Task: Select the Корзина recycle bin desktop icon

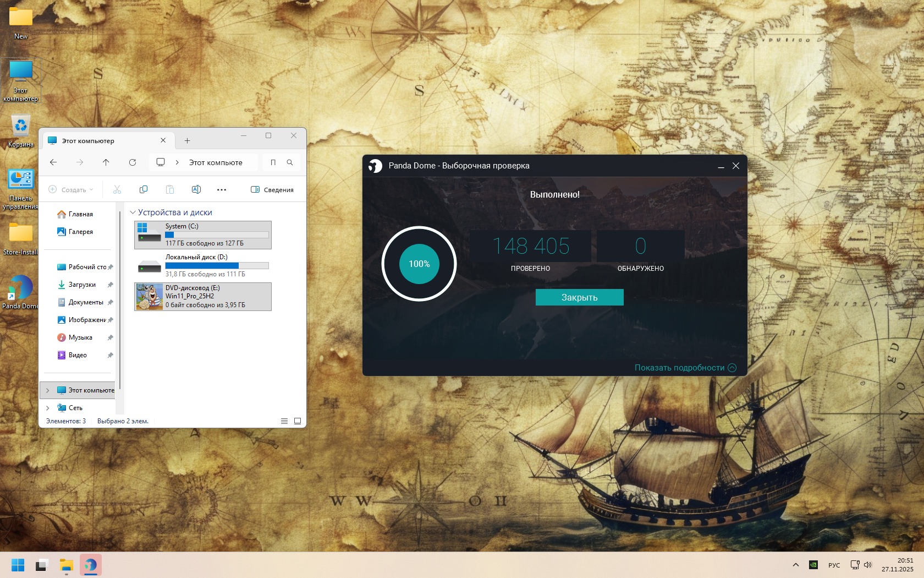Action: pos(21,132)
